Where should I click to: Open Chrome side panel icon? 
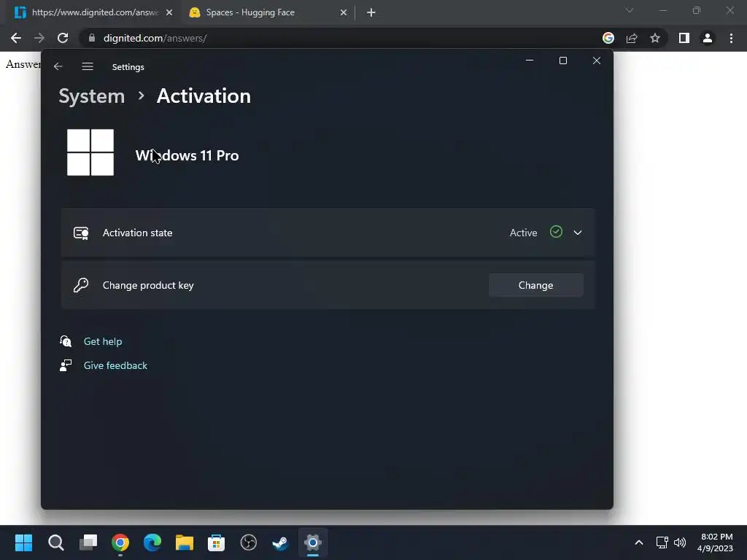684,38
